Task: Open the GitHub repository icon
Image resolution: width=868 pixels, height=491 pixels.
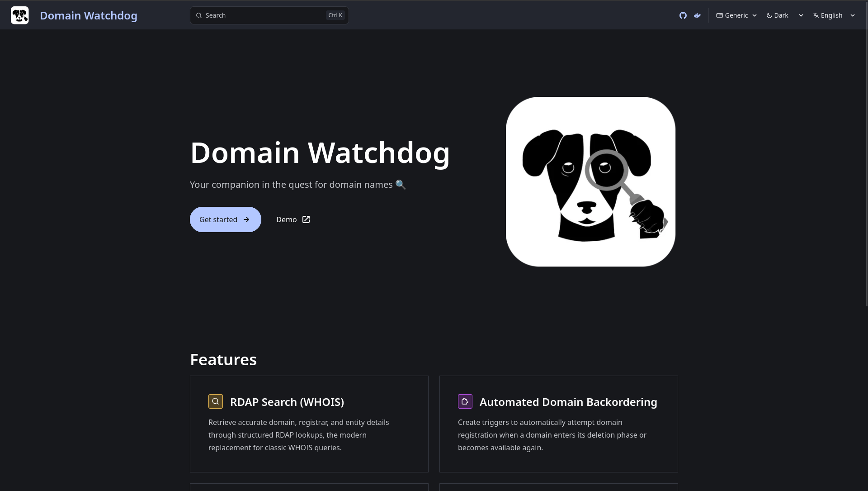Action: coord(683,15)
